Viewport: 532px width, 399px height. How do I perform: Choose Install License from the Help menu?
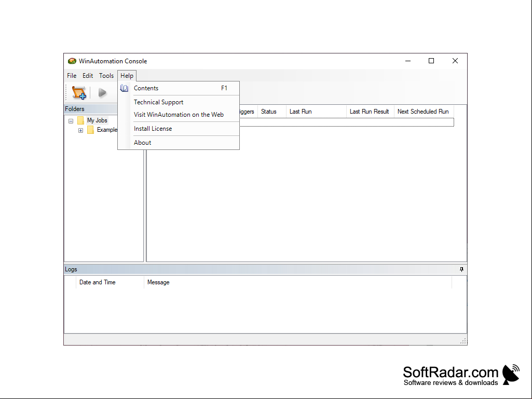(179, 129)
